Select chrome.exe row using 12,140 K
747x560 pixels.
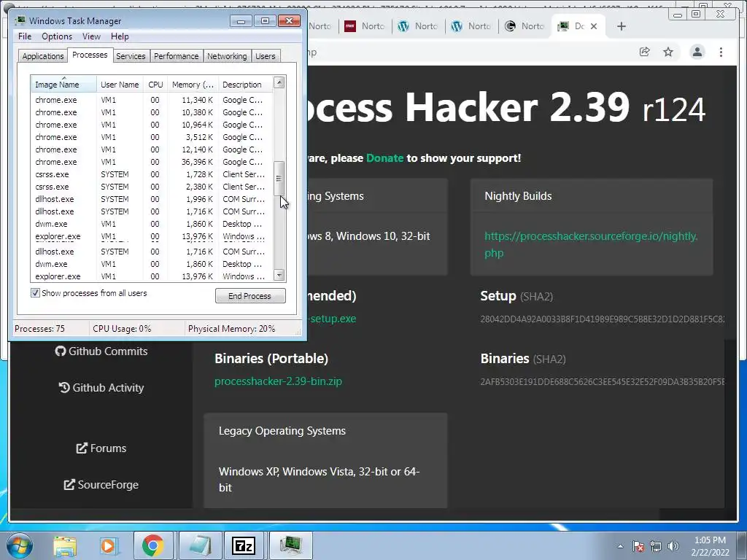click(x=152, y=149)
